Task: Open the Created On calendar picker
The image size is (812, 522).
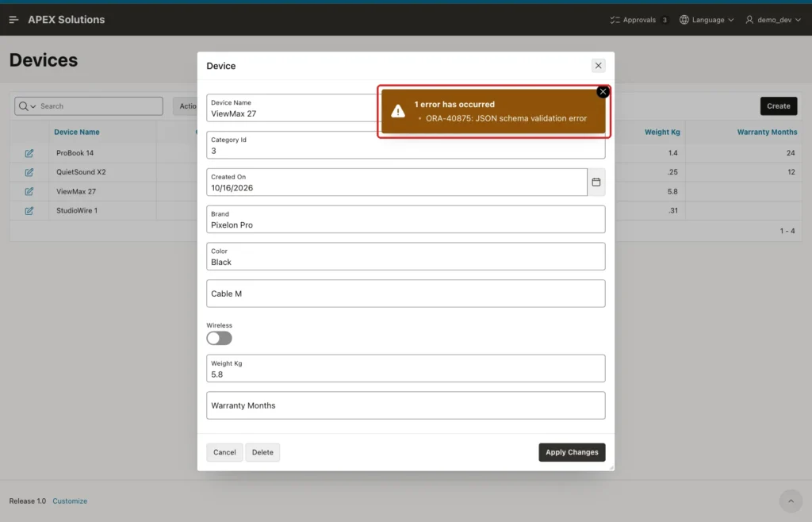Action: pyautogui.click(x=596, y=182)
